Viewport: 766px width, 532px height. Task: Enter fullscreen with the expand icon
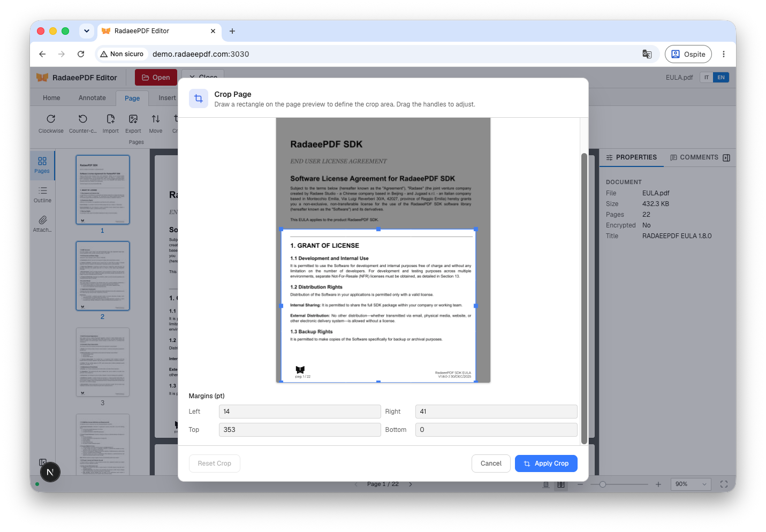(x=724, y=484)
